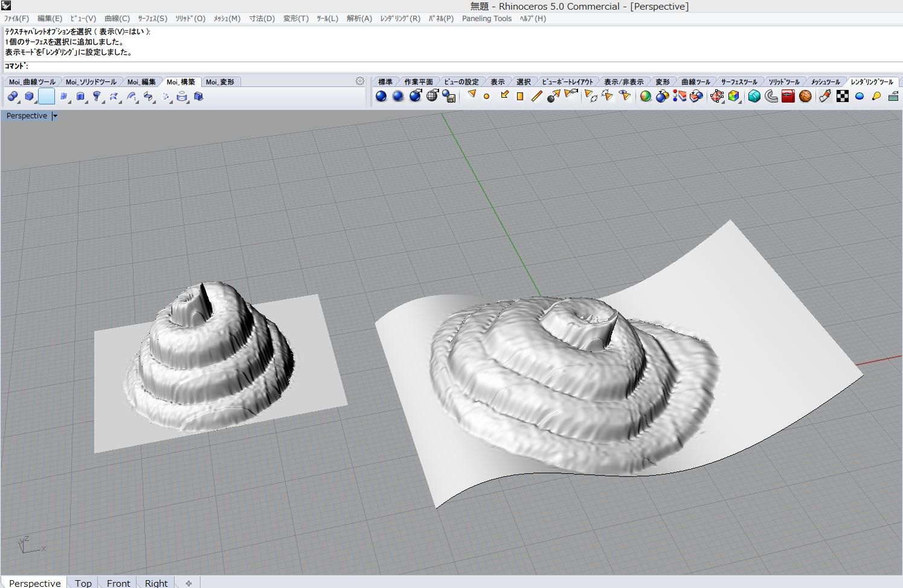
Task: Click the blue solid box icon in the Moi toolbar
Action: click(30, 97)
